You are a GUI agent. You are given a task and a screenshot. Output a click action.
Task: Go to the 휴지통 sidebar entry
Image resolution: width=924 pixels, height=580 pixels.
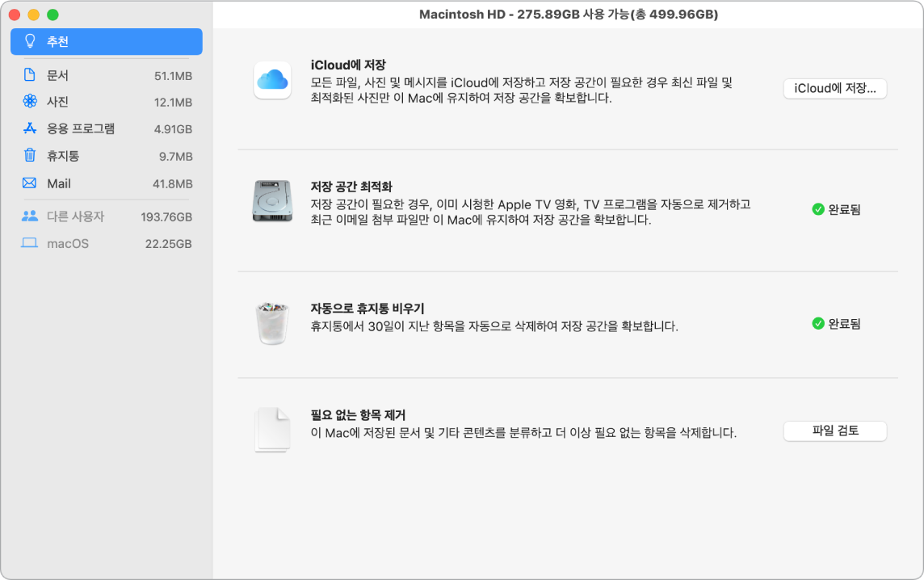(x=107, y=156)
